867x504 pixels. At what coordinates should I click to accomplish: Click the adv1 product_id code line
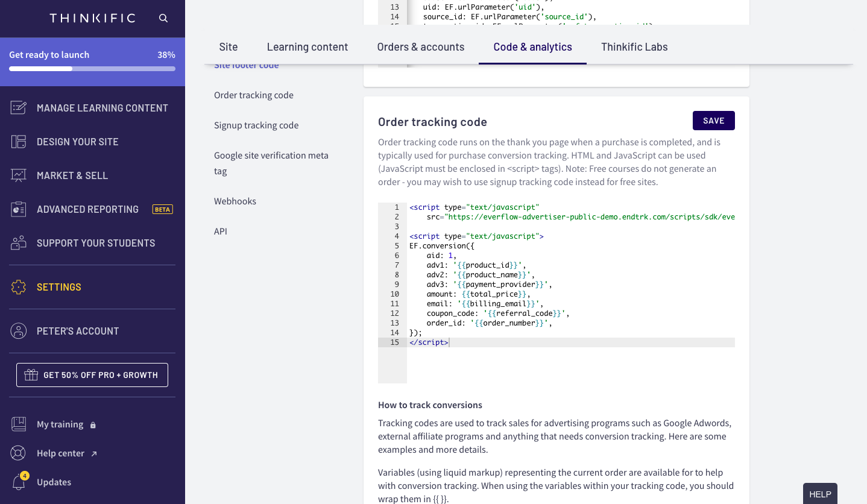[x=476, y=265]
